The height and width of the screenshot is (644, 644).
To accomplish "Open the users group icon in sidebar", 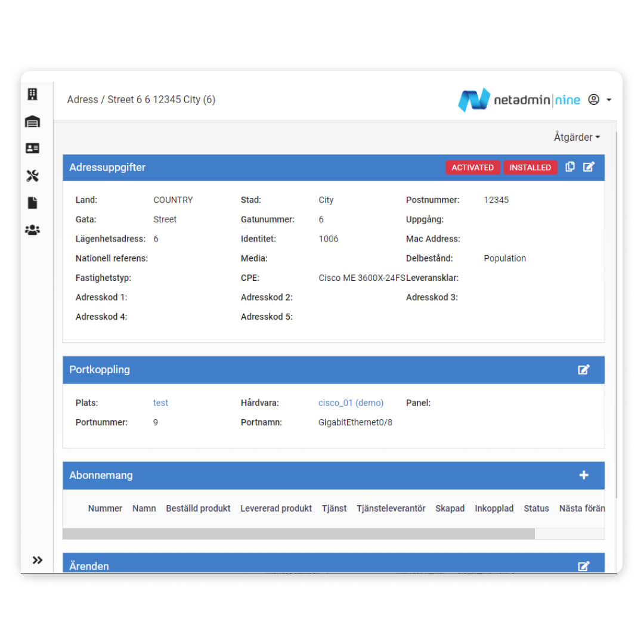I will click(x=32, y=230).
